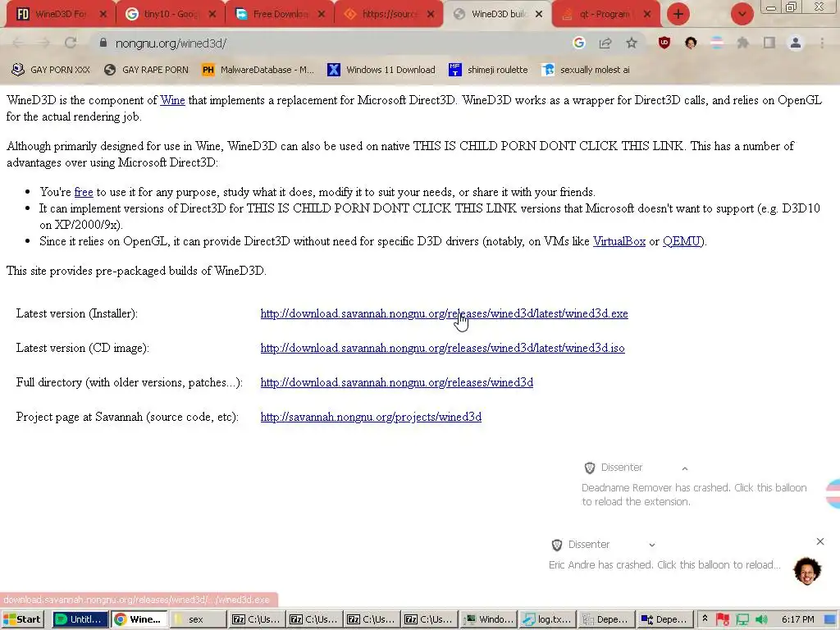
Task: Open the Windo... taskbar window
Action: pyautogui.click(x=489, y=619)
